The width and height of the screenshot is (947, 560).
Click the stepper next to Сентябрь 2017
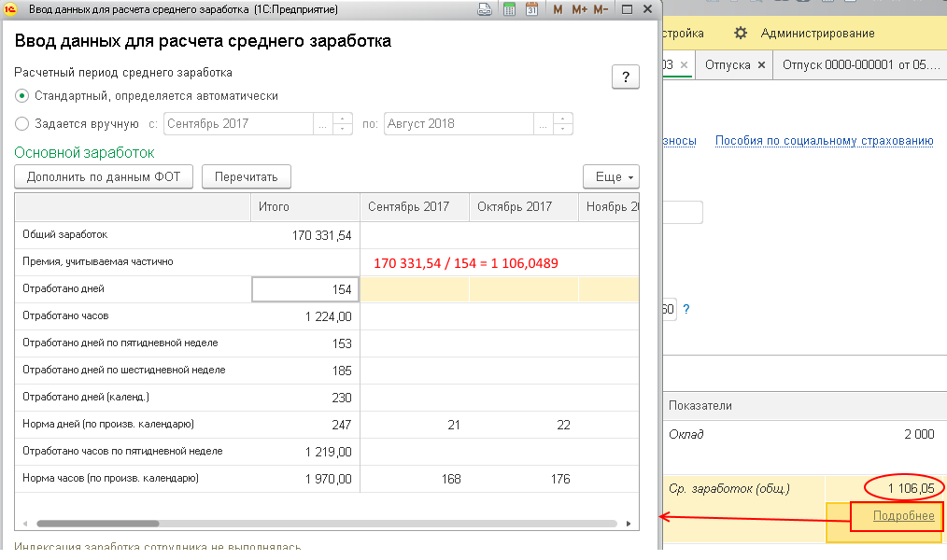point(343,124)
